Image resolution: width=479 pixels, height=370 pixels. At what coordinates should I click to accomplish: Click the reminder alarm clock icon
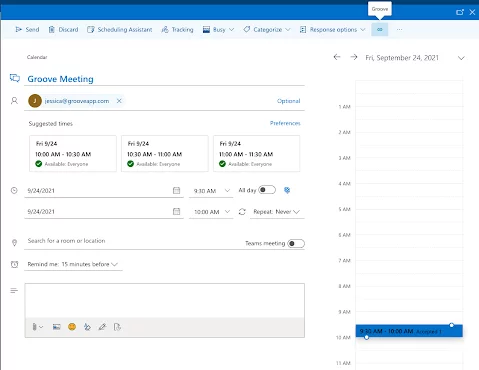[14, 264]
